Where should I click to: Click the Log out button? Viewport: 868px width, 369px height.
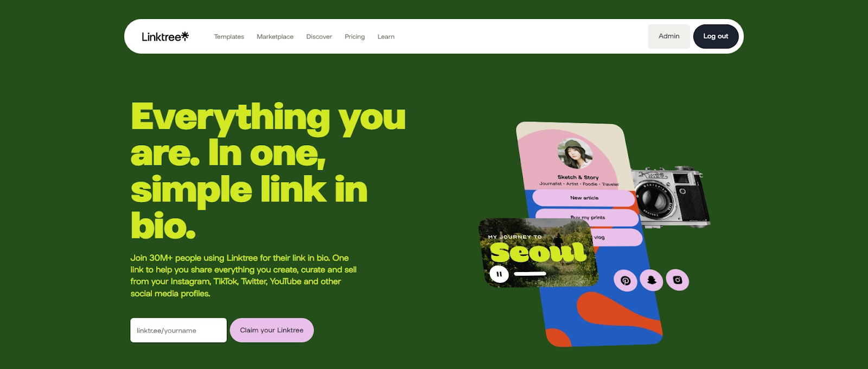pyautogui.click(x=716, y=36)
